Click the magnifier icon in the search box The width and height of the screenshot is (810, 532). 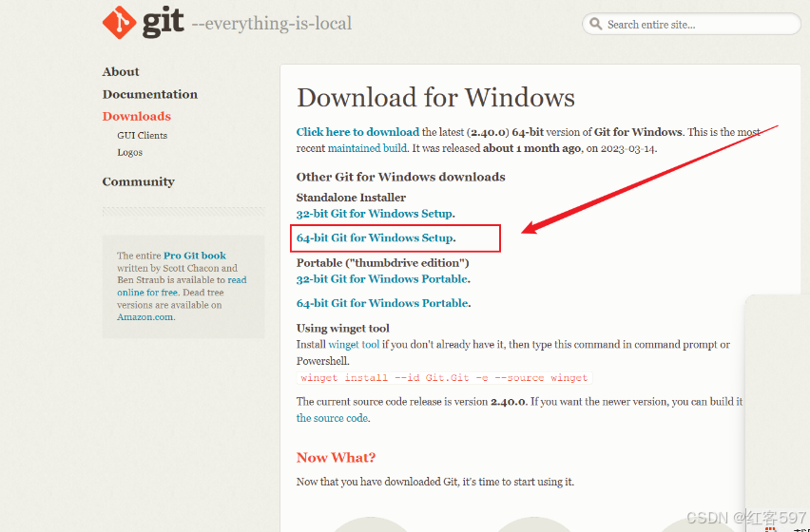coord(596,24)
